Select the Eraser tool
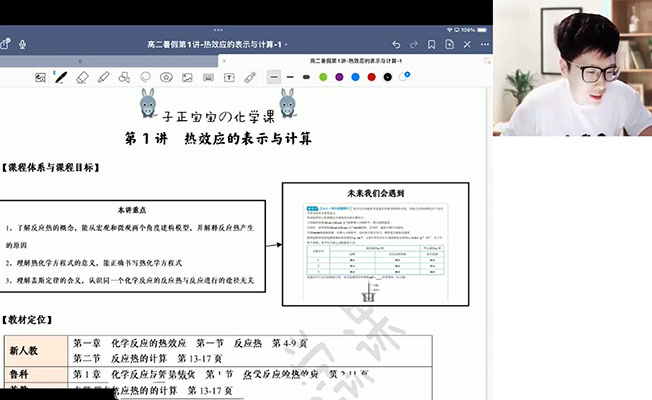The height and width of the screenshot is (400, 652). (83, 77)
